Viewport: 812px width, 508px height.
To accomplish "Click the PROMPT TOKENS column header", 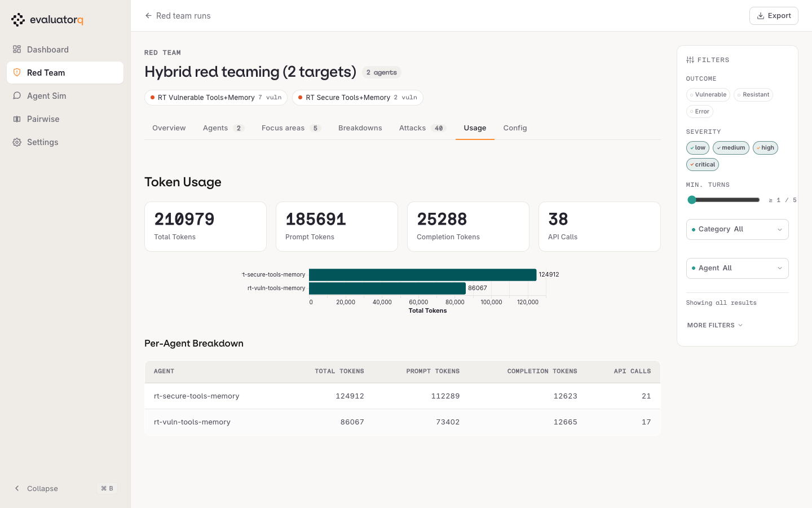I will (433, 371).
